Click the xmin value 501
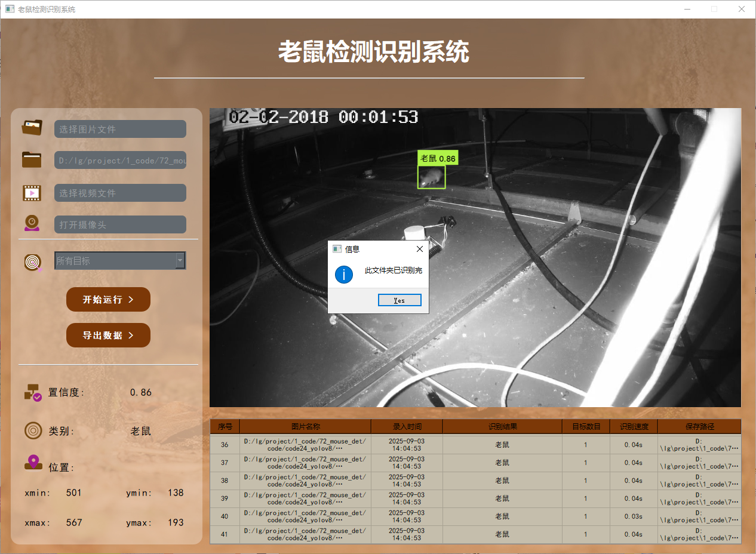756x554 pixels. click(x=73, y=493)
